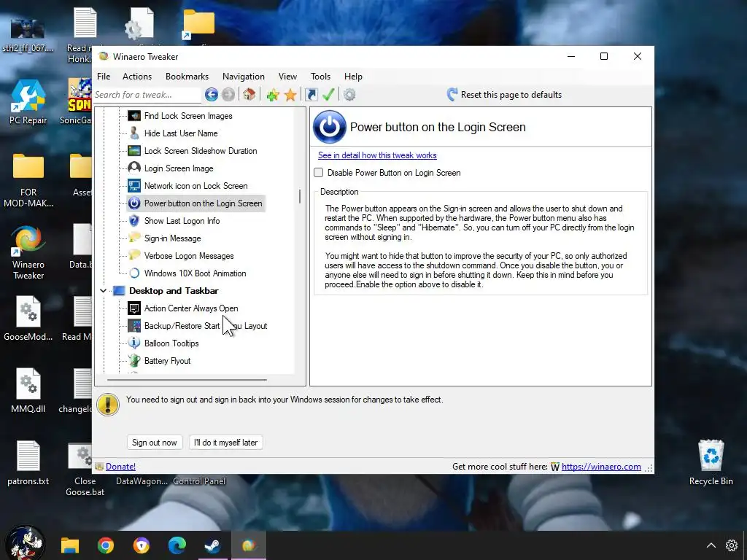Add bookmark using green-plus star icon

coord(273,95)
